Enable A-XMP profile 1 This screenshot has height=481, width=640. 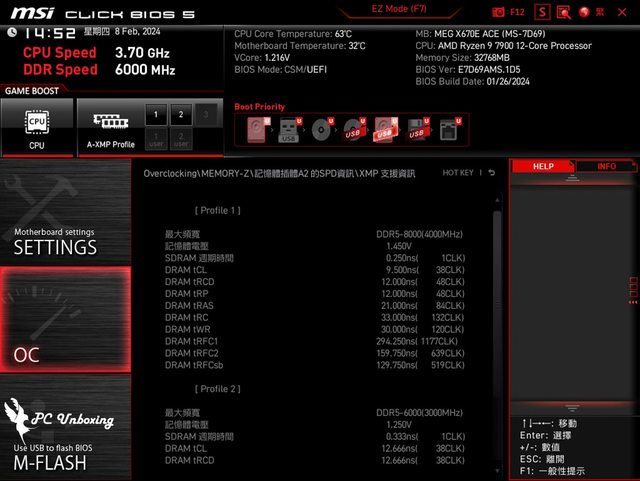pos(155,115)
